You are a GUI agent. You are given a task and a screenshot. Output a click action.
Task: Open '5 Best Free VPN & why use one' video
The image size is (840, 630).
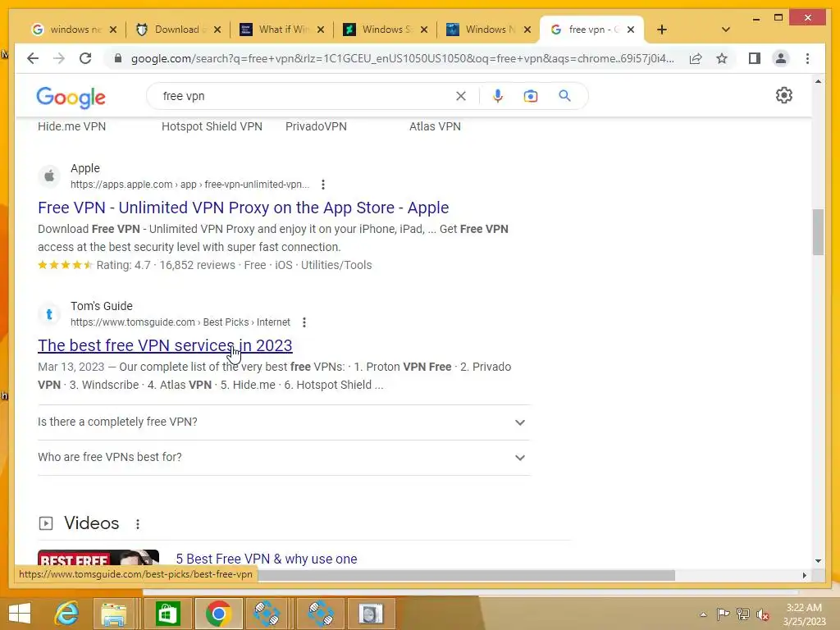coord(267,559)
